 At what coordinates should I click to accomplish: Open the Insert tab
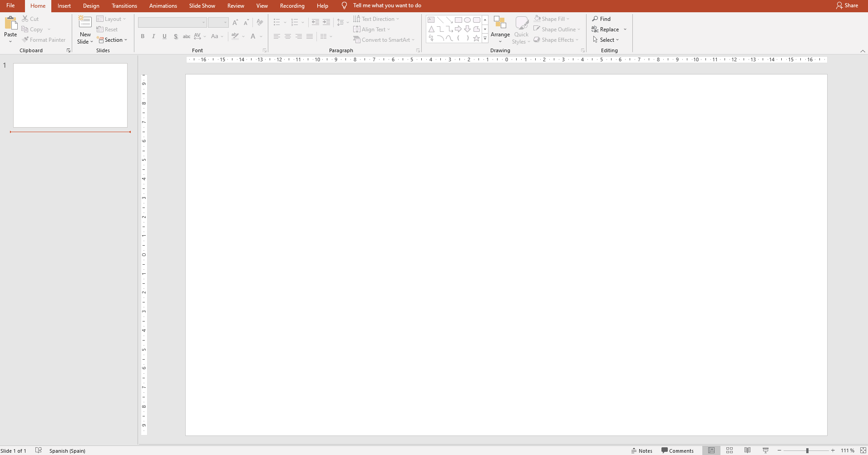click(64, 6)
